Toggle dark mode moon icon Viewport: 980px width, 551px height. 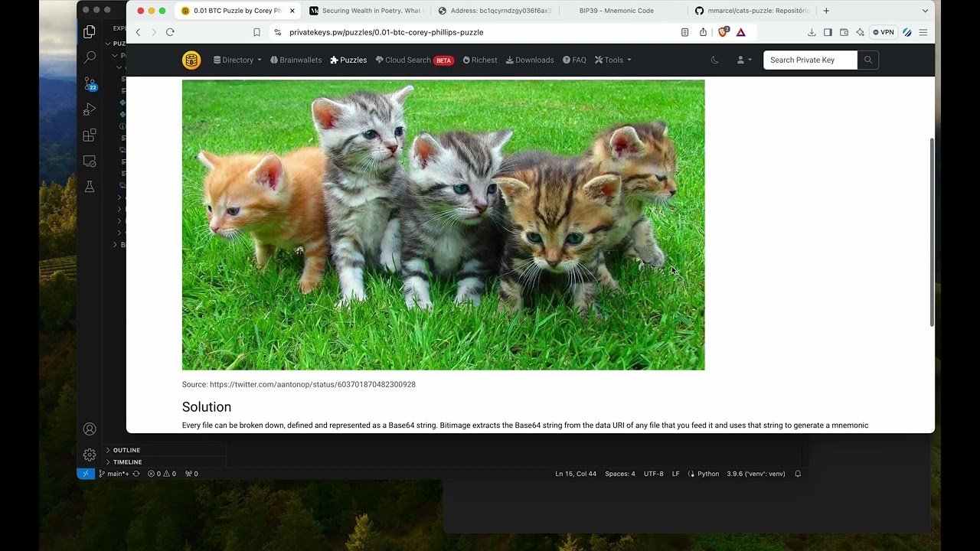pyautogui.click(x=715, y=60)
